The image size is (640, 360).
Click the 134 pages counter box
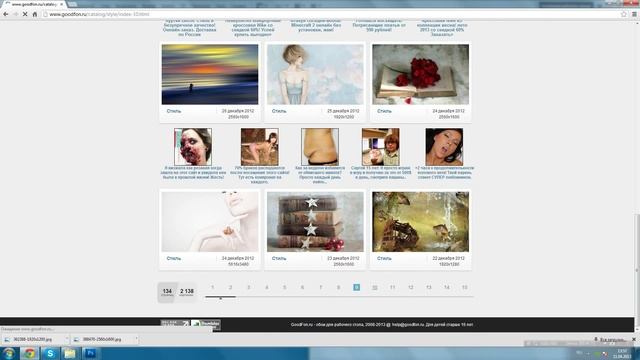coord(167,292)
